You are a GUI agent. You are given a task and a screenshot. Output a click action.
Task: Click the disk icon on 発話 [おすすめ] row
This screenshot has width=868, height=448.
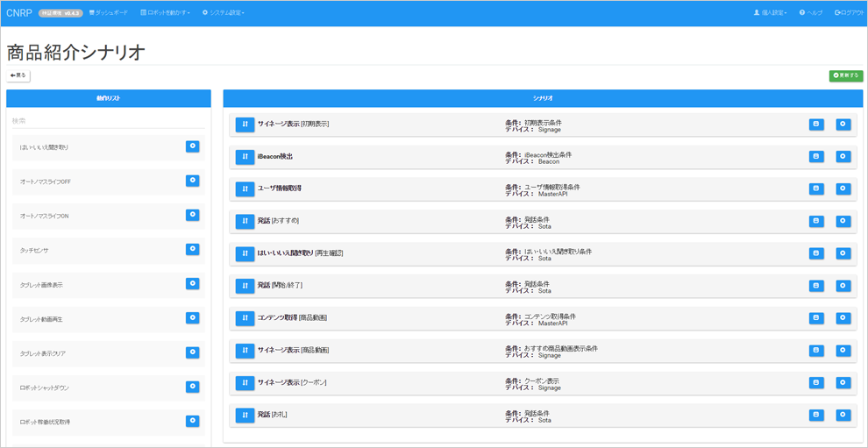pyautogui.click(x=816, y=221)
